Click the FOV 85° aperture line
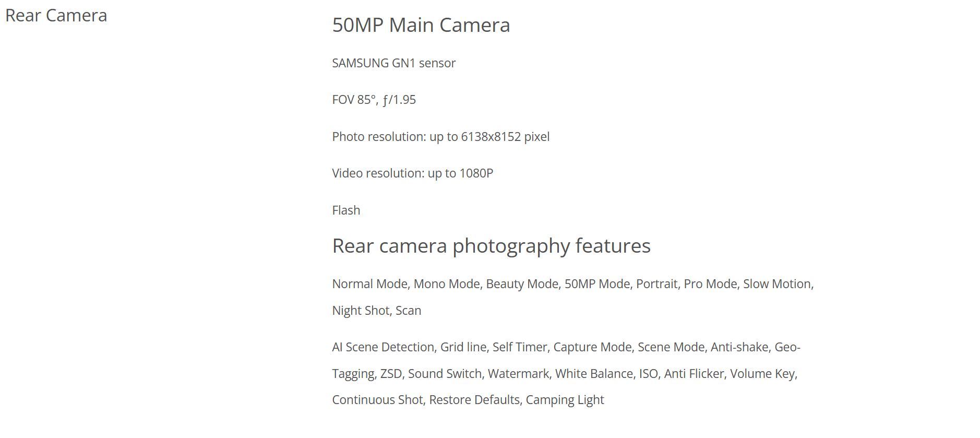980x438 pixels. tap(374, 100)
